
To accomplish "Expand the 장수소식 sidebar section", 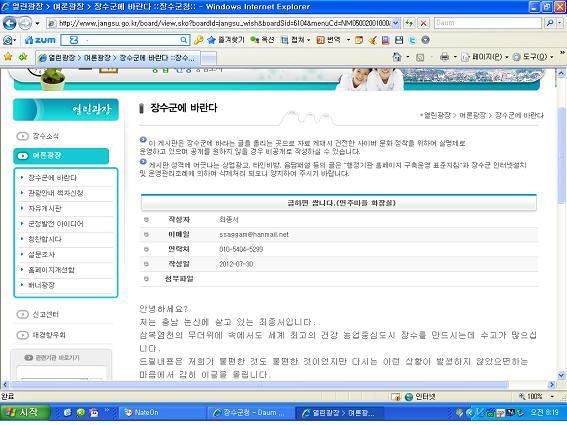I will pos(38,136).
